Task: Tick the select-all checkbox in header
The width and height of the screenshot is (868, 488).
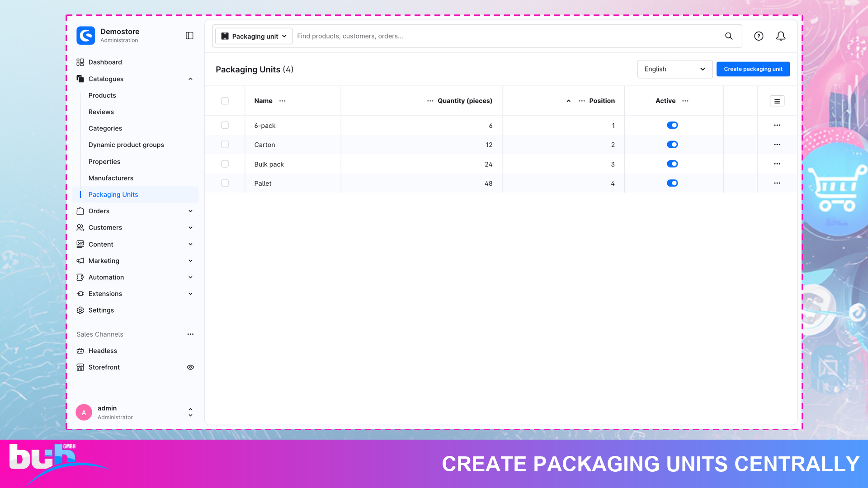Action: 225,101
